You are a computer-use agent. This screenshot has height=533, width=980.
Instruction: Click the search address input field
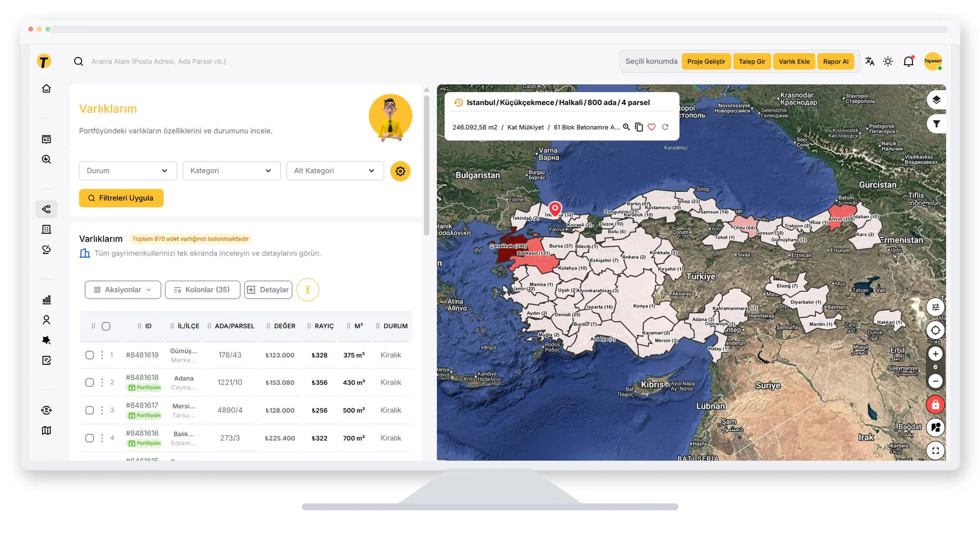(x=159, y=61)
